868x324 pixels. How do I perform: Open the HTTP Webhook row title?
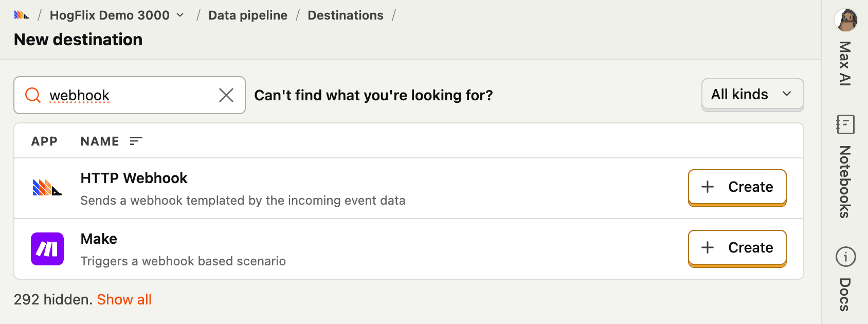coord(134,178)
